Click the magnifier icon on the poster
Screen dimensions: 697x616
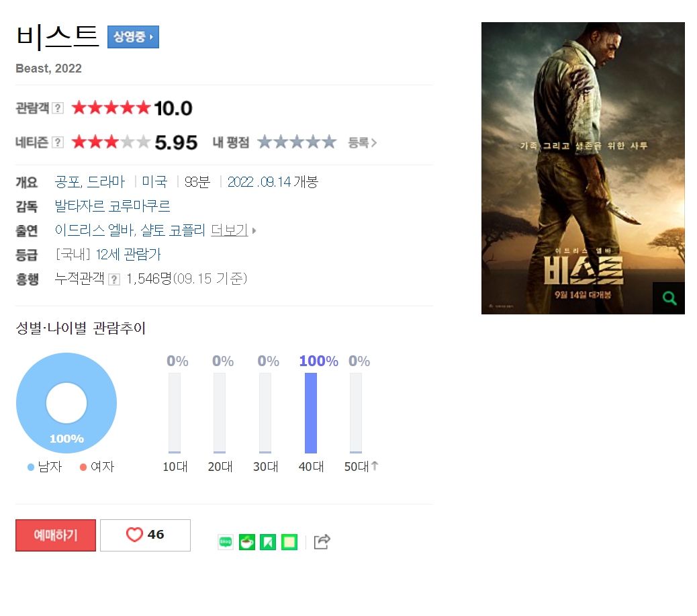669,298
